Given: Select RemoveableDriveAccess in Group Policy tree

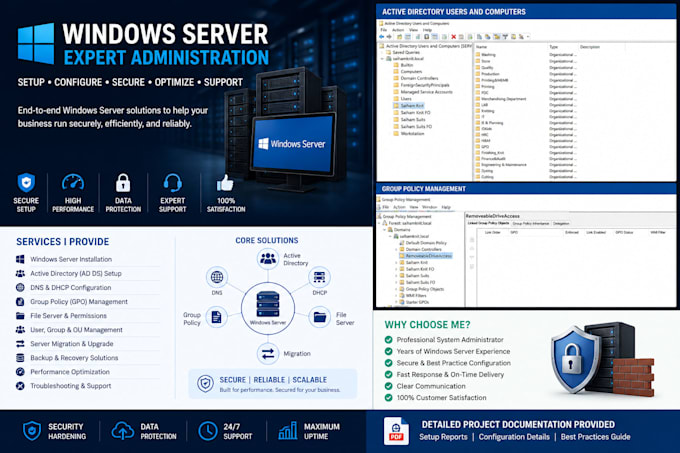Looking at the screenshot, I should click(425, 256).
